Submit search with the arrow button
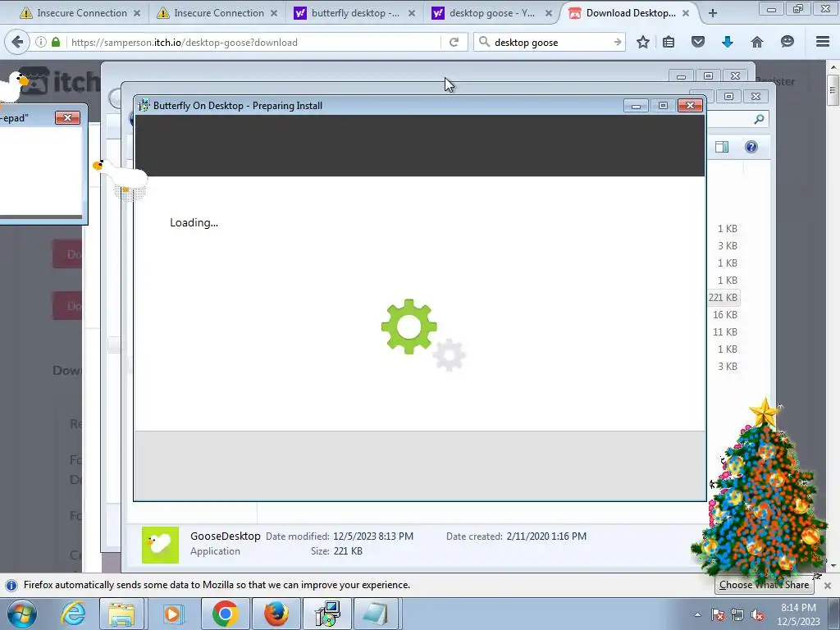 [618, 42]
